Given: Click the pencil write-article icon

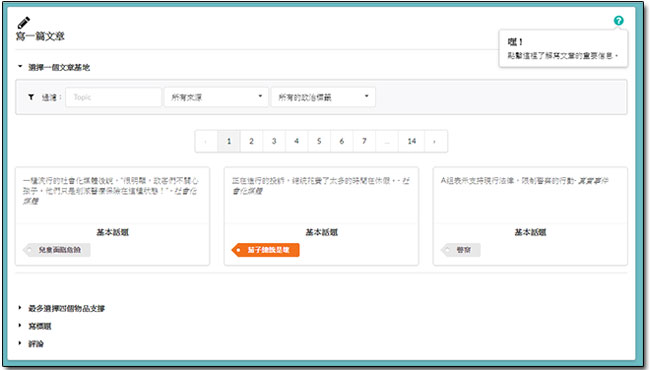Looking at the screenshot, I should coord(24,23).
